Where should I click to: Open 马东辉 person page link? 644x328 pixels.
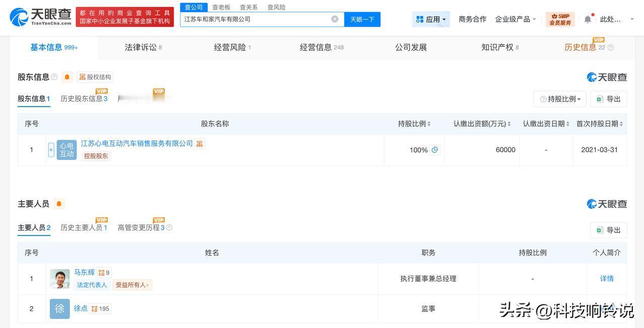(x=84, y=272)
